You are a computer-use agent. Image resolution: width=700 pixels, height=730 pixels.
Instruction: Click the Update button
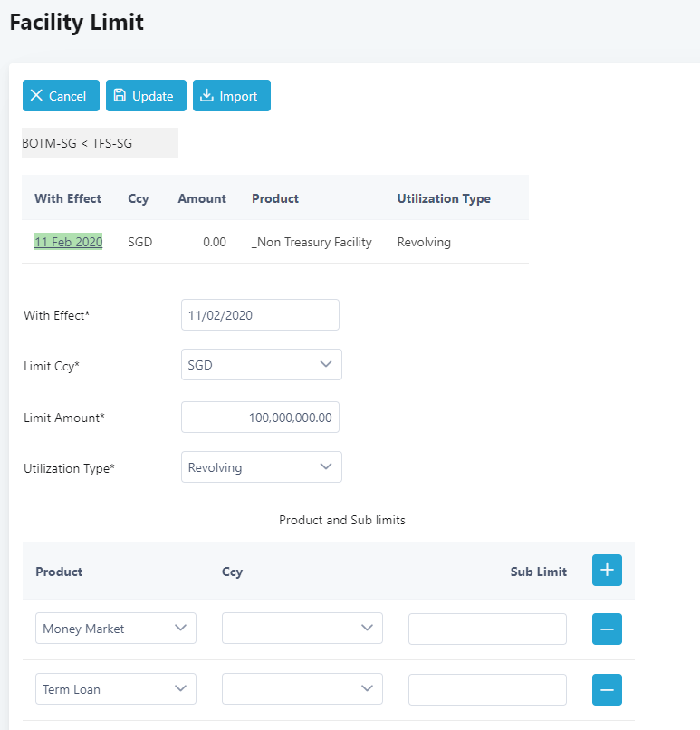click(x=146, y=96)
